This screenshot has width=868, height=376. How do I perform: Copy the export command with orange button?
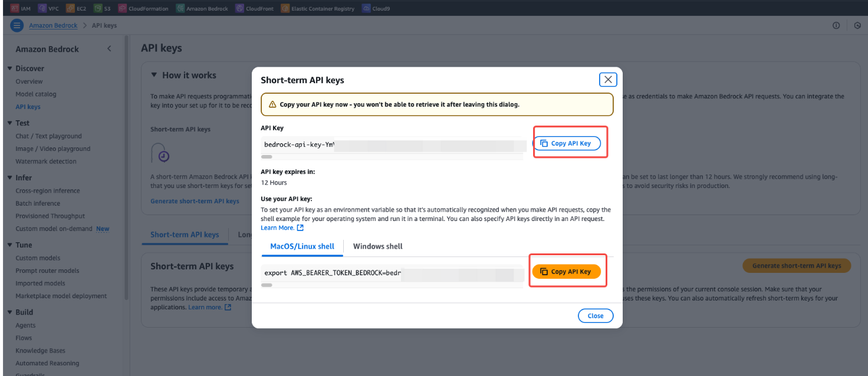(x=567, y=272)
